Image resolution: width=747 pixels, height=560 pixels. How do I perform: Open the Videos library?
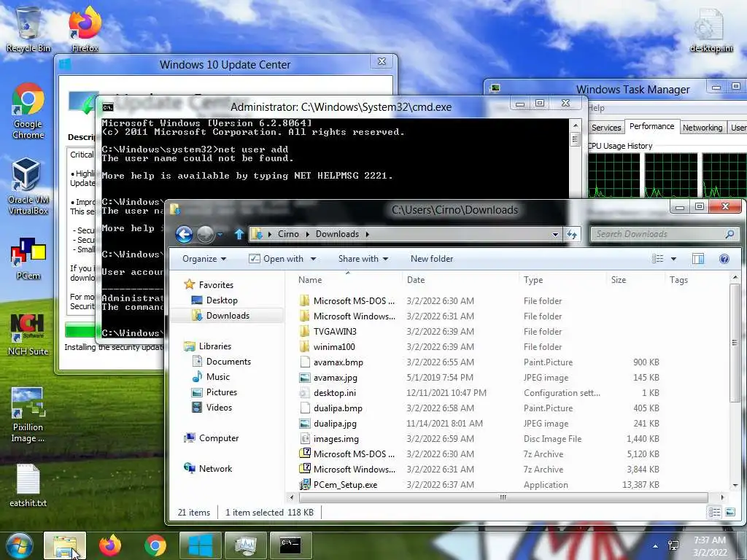219,407
